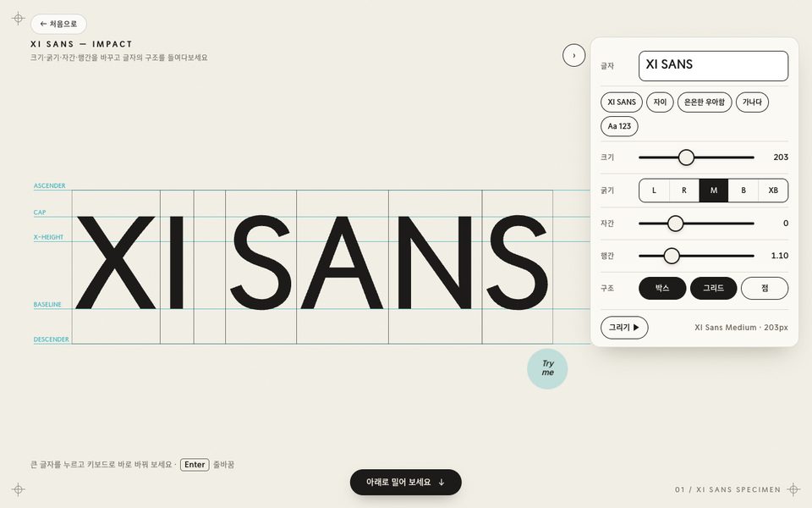Go back with the 처음으로 button
The height and width of the screenshot is (508, 812).
58,24
